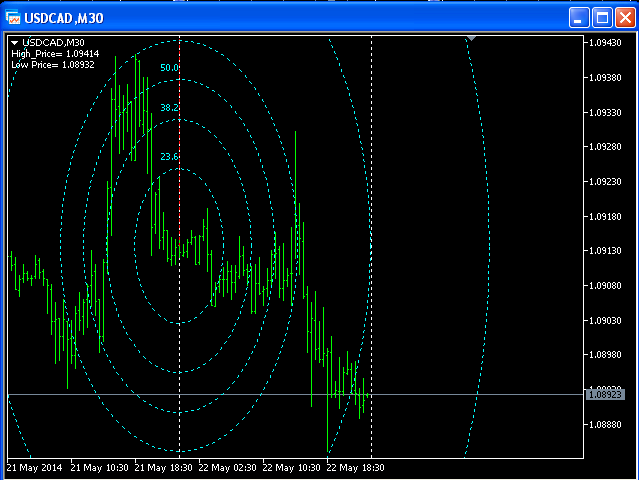Click the 1.09430 price scale value
Screen dimensions: 640x480
(605, 43)
